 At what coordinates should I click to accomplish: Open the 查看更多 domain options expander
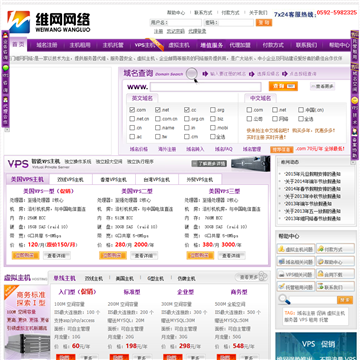point(322,86)
